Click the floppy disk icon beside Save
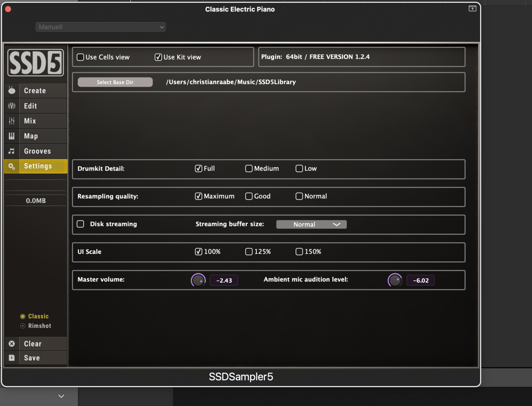This screenshot has height=406, width=532. (x=12, y=358)
